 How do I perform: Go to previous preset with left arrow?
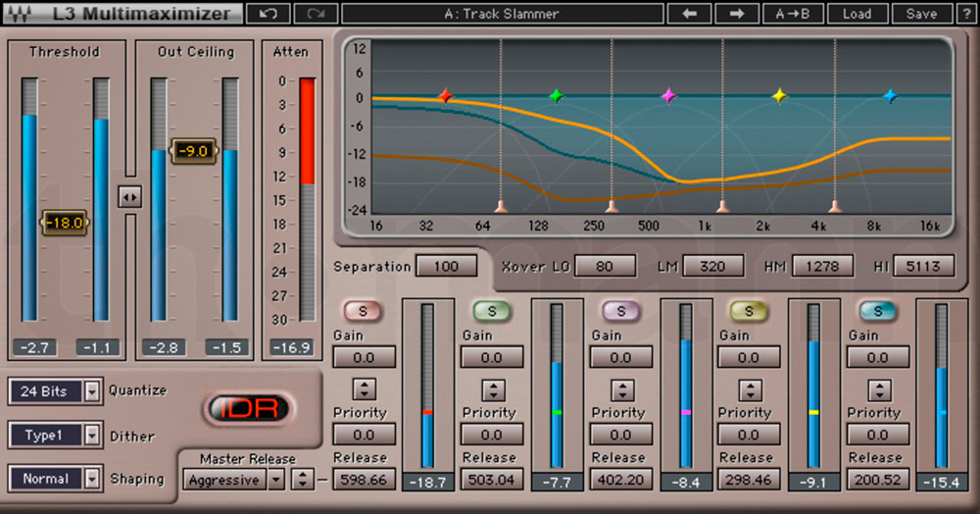(x=689, y=14)
